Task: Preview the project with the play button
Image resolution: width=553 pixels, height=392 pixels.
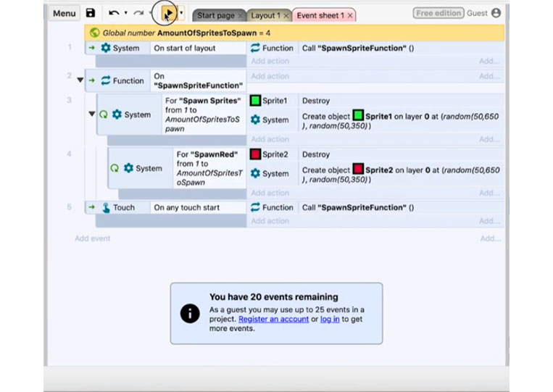Action: point(169,13)
